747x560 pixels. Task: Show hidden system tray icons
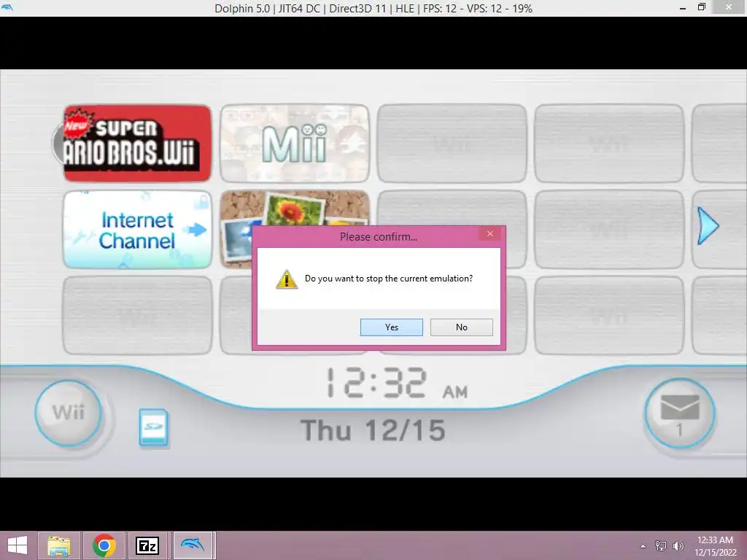click(x=643, y=546)
